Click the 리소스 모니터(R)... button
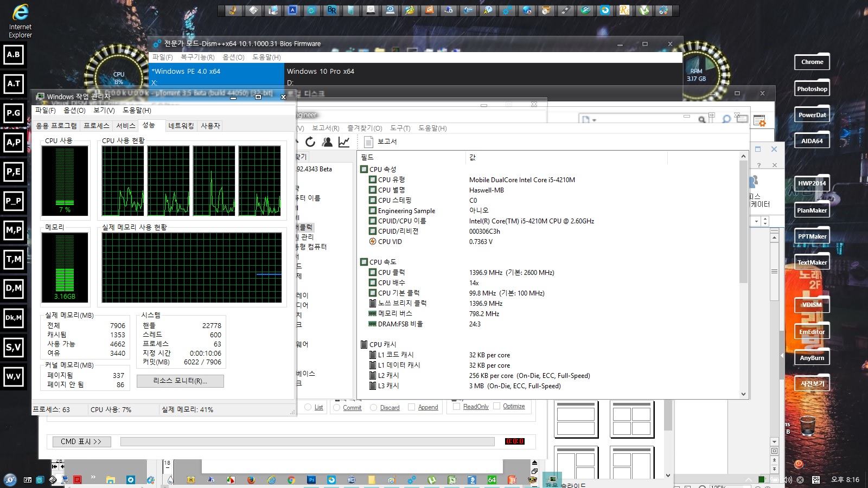This screenshot has width=868, height=488. (x=180, y=381)
